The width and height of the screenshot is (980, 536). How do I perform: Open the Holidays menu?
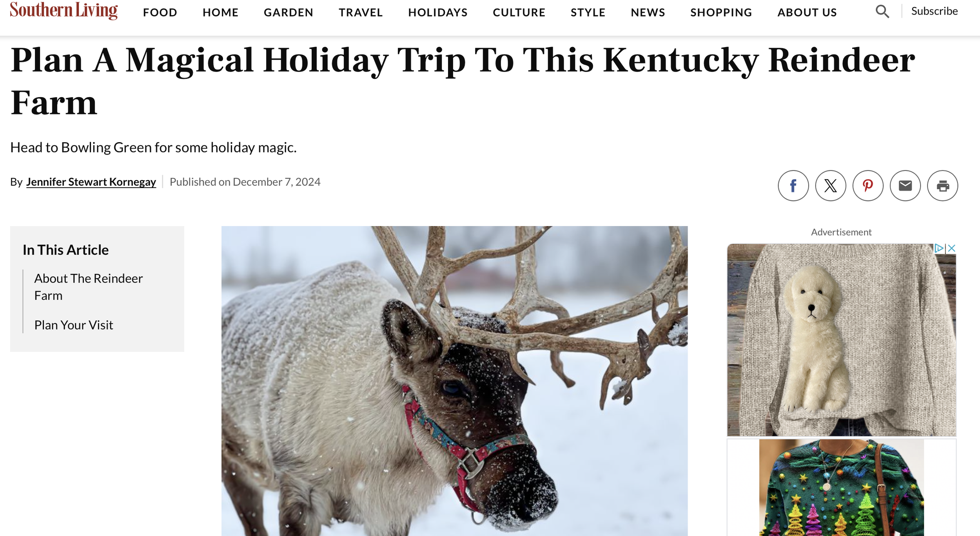coord(438,13)
